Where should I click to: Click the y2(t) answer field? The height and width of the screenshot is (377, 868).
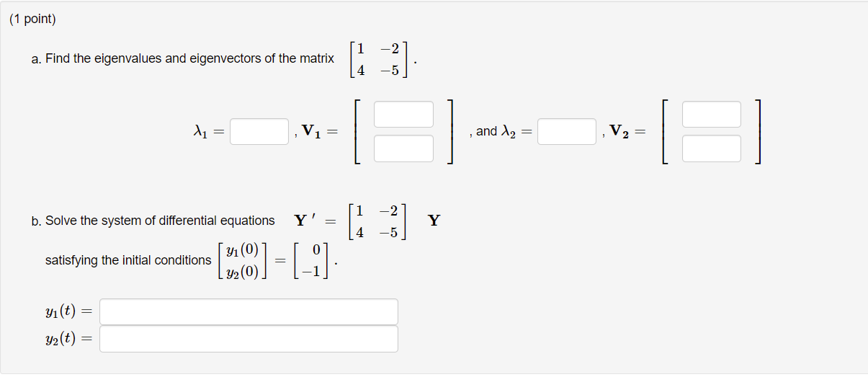pyautogui.click(x=249, y=339)
